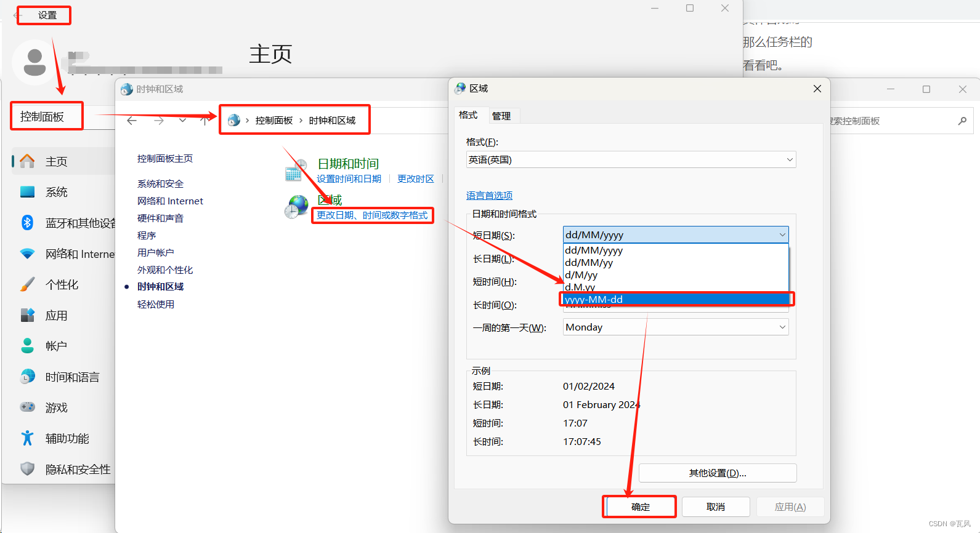Open 一周的第一天 Monday dropdown
This screenshot has width=980, height=533.
coord(676,327)
